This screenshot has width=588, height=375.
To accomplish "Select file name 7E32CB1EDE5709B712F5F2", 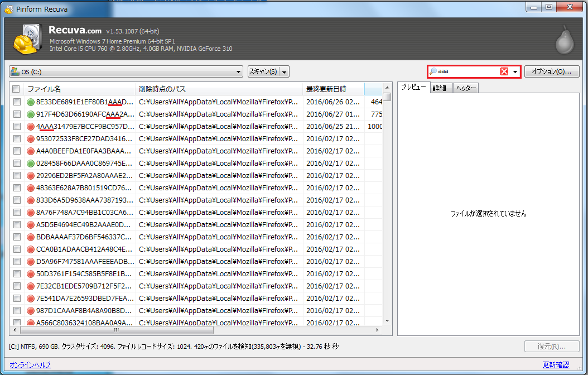I will [x=84, y=286].
